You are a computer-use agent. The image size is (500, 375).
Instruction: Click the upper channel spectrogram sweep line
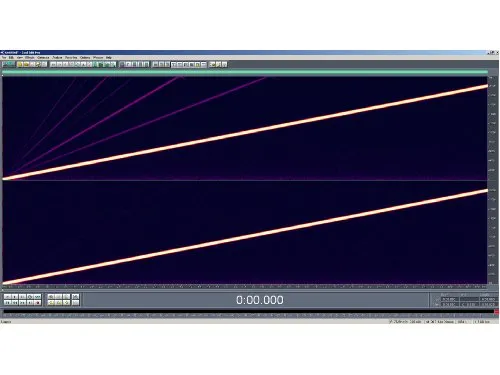pyautogui.click(x=245, y=132)
